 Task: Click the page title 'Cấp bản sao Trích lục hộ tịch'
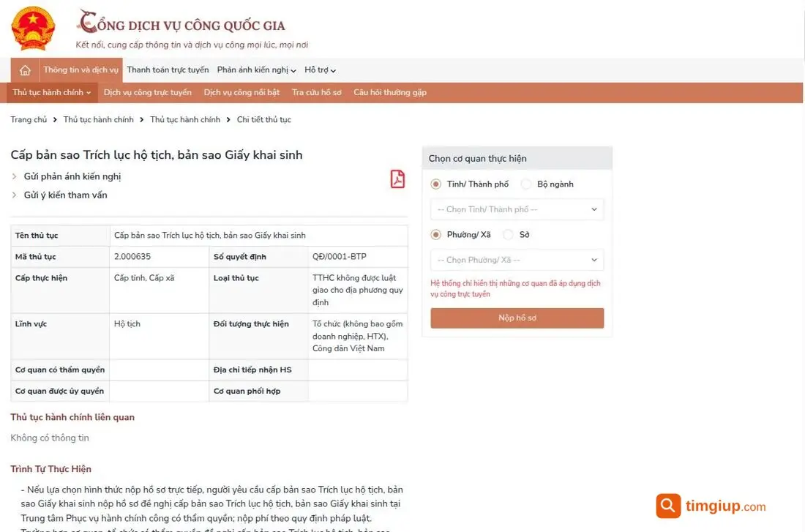[x=157, y=155]
